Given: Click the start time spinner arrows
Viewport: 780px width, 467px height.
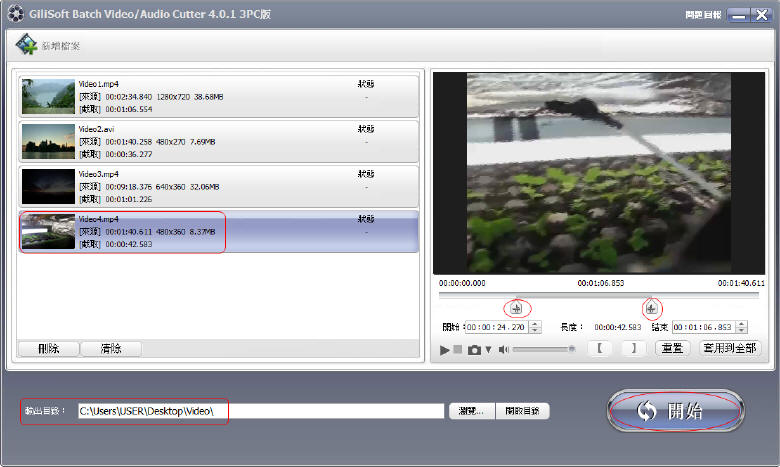Looking at the screenshot, I should 535,326.
